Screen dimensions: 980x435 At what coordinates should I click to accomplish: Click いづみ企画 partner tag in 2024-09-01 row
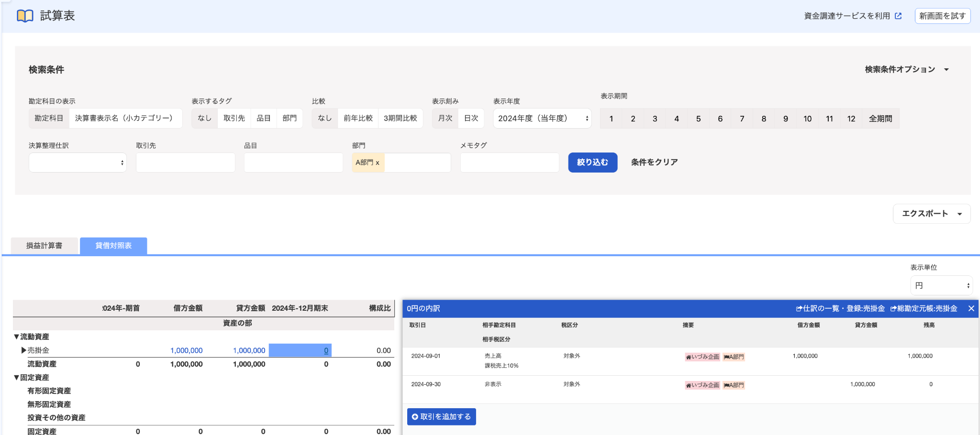coord(702,357)
